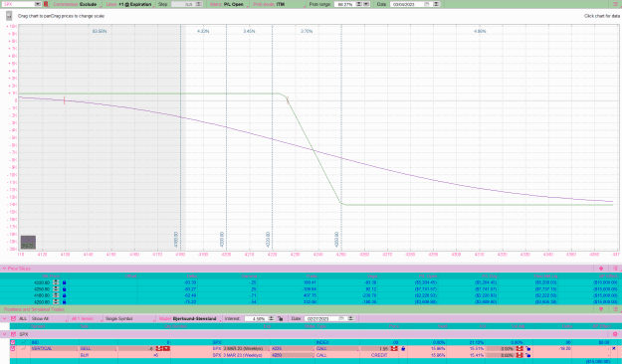Click the red symbol actions icon beside SPX

46,4
